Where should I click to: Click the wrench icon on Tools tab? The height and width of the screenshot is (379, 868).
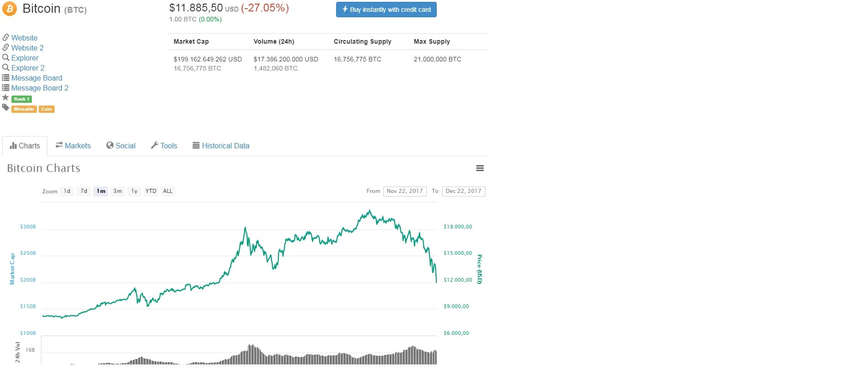154,145
